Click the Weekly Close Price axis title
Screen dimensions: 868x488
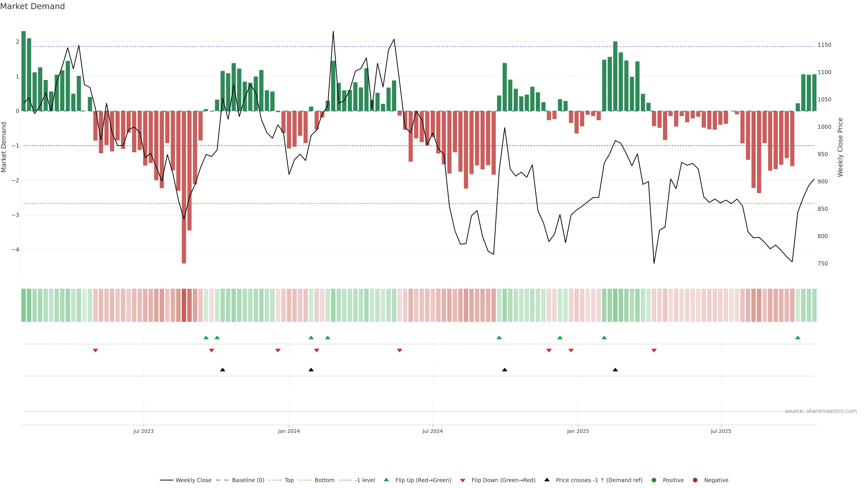coord(840,147)
